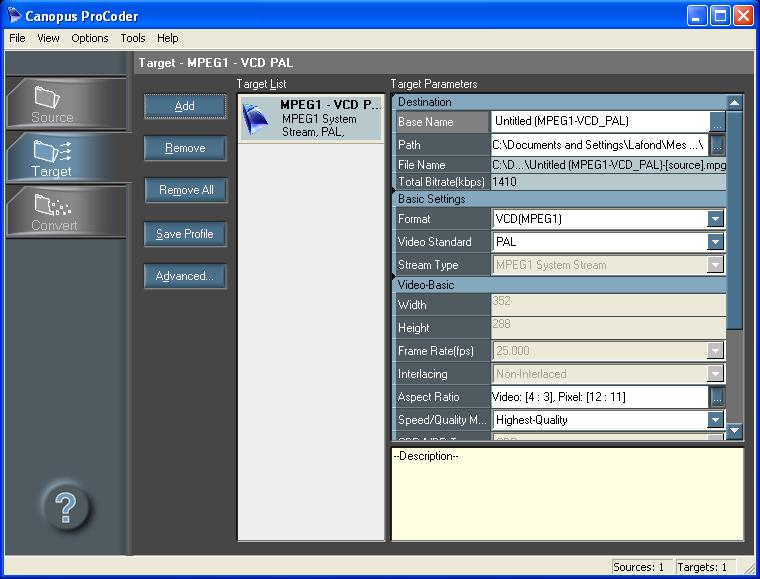The width and height of the screenshot is (760, 579).
Task: Browse destination Path with ellipsis button
Action: tap(717, 144)
